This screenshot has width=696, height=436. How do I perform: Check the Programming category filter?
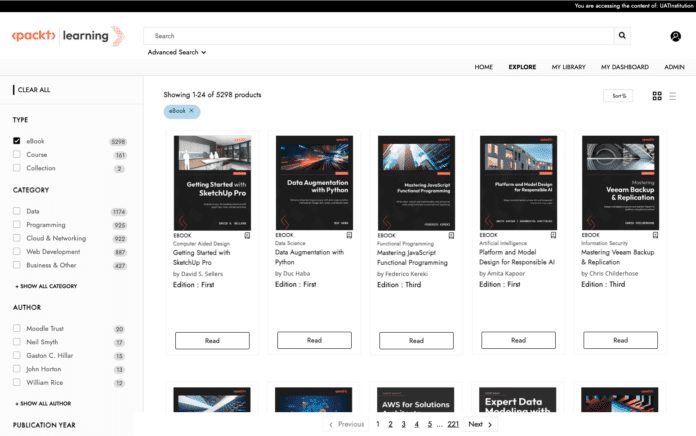(17, 224)
